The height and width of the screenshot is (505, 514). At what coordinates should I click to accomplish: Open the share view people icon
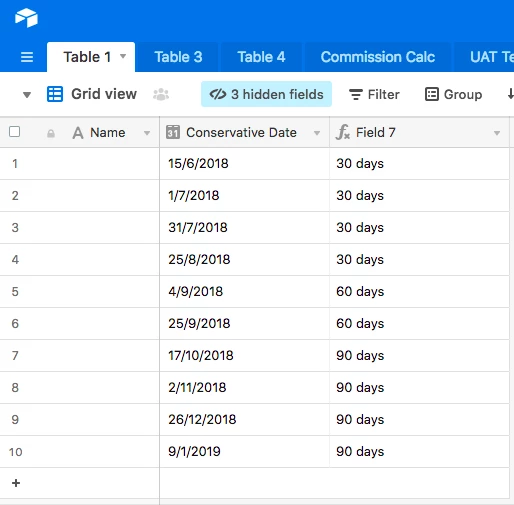tap(161, 94)
